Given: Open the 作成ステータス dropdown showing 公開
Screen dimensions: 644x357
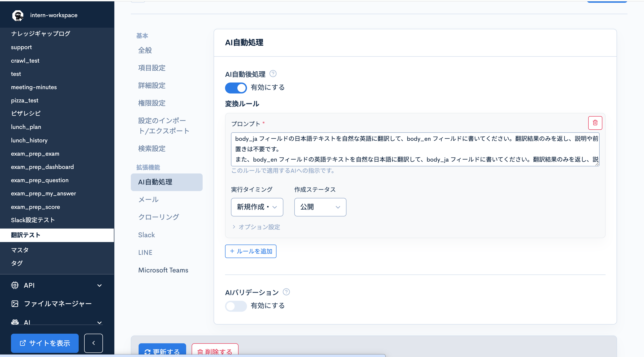Looking at the screenshot, I should point(320,207).
